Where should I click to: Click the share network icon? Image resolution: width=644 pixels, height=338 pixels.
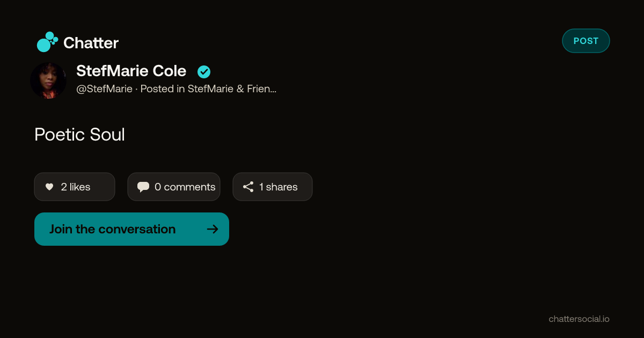pos(248,187)
